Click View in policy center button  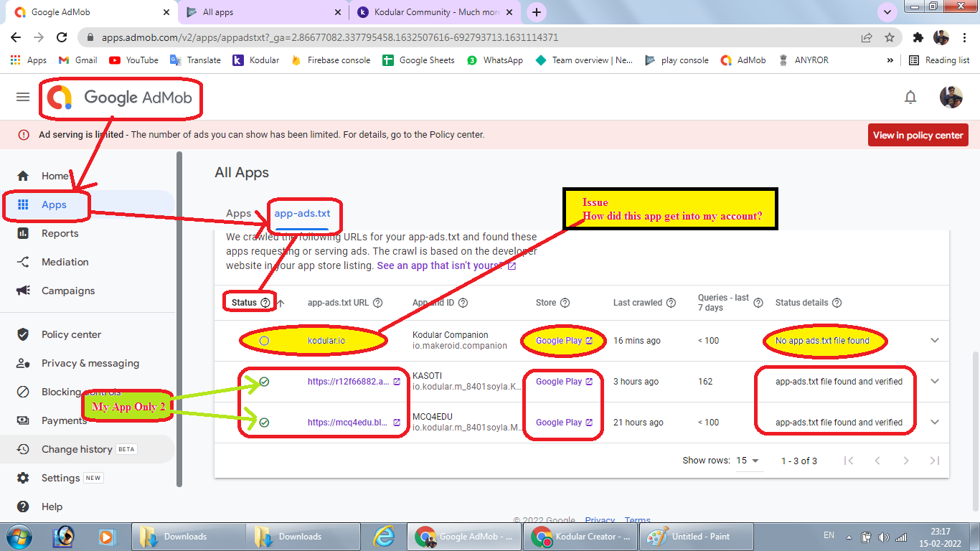918,135
